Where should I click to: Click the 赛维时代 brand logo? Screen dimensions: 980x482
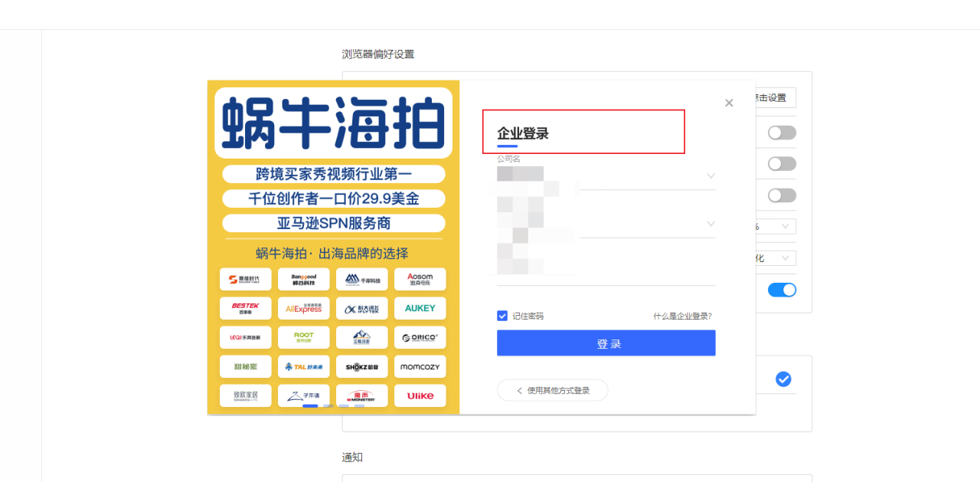click(246, 279)
